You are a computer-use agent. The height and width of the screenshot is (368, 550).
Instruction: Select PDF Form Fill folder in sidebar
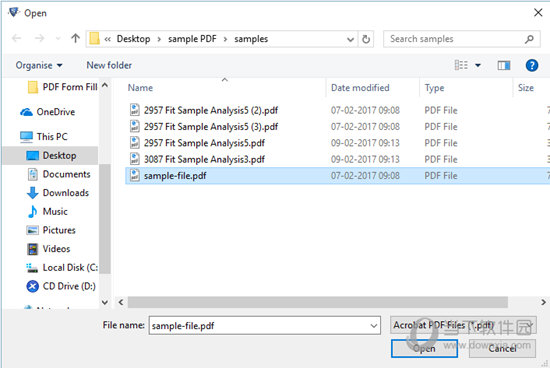coord(62,87)
